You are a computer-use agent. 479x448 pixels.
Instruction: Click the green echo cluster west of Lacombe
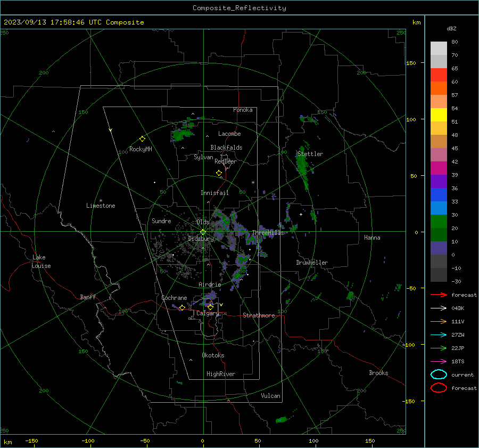182,134
